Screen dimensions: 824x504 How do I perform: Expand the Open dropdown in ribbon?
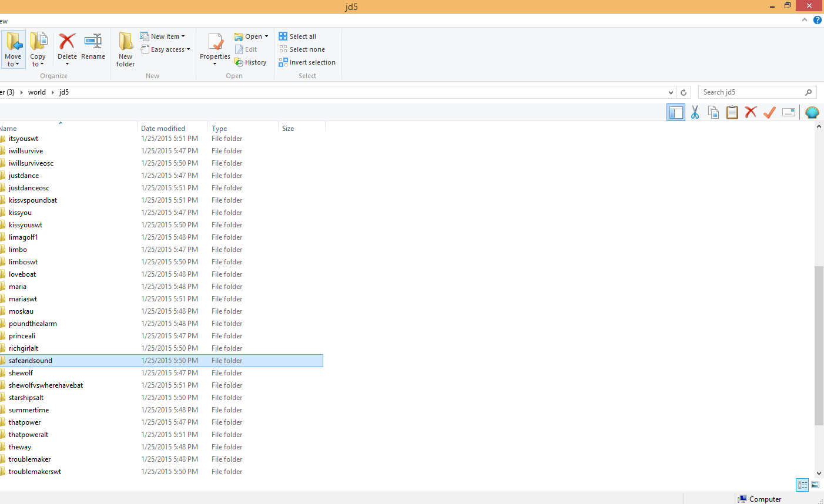(x=266, y=36)
